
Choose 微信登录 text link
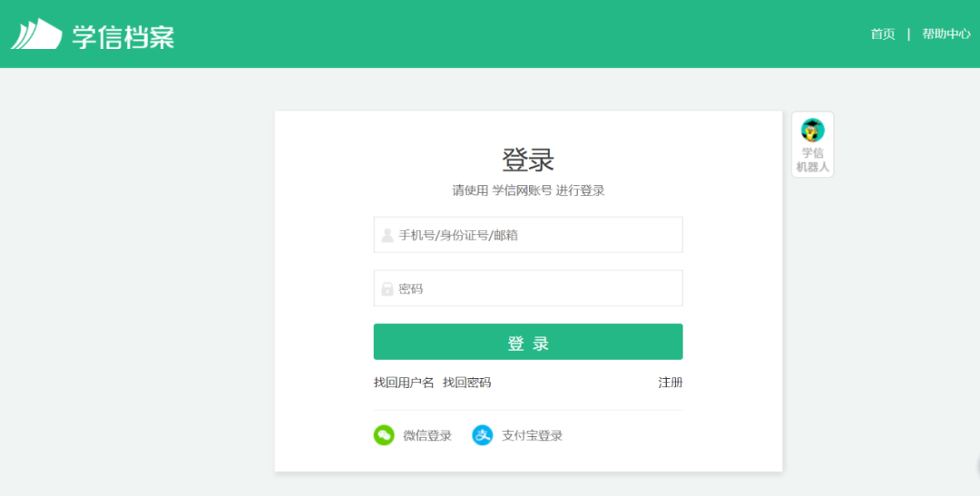[427, 435]
